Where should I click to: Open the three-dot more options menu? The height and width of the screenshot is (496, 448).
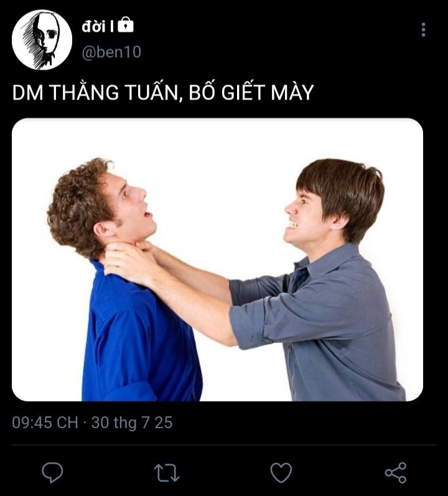point(423,30)
